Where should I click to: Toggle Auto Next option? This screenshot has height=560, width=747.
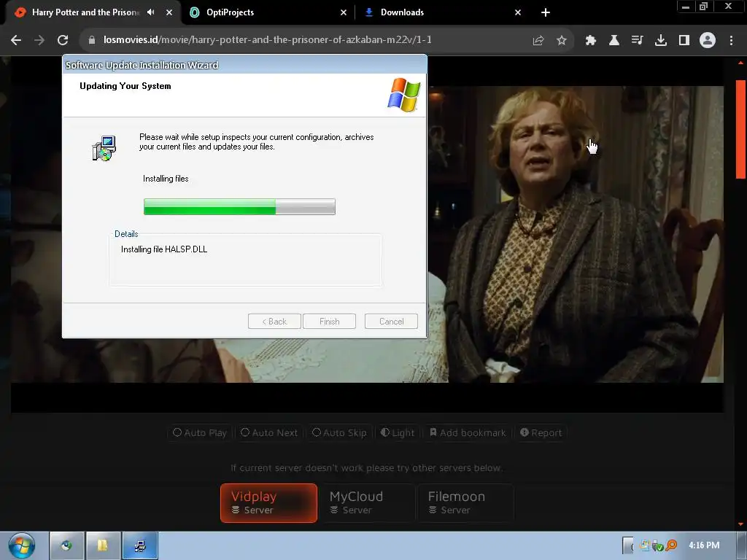click(x=269, y=433)
